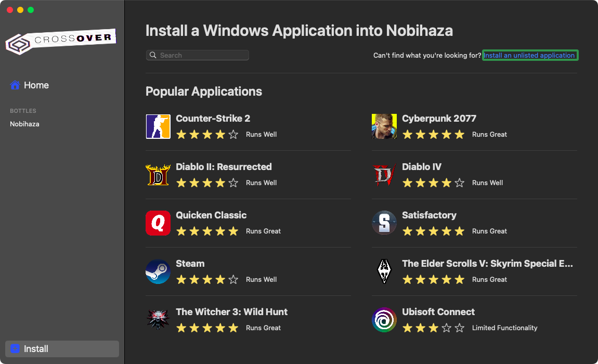
Task: Go to Home in the sidebar
Action: (x=36, y=85)
